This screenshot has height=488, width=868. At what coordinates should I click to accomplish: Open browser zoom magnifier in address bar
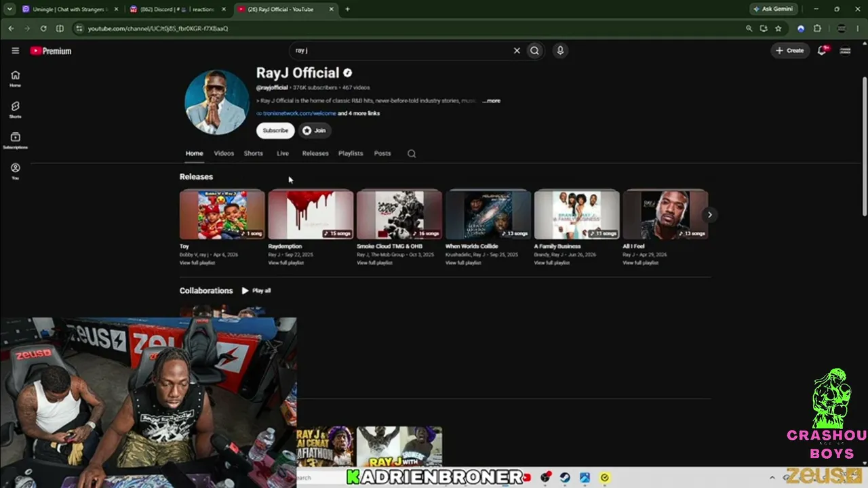749,28
